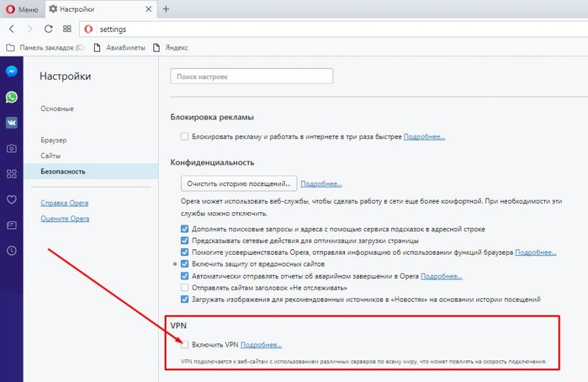Reload the page with refresh icon
Screen dimensions: 588x382
[48, 29]
